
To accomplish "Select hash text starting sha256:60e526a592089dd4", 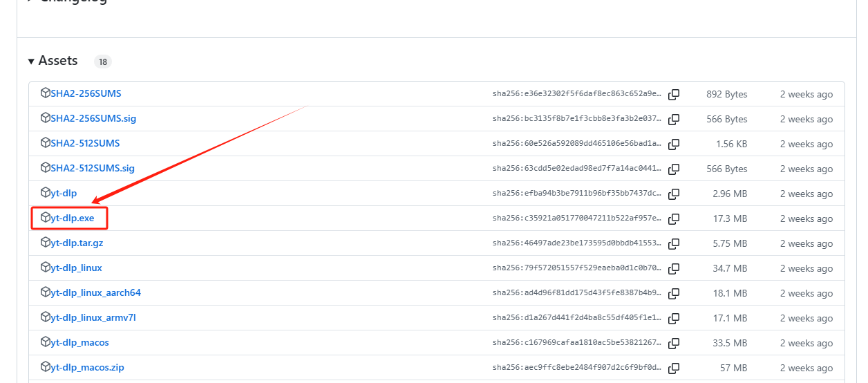I will point(577,144).
